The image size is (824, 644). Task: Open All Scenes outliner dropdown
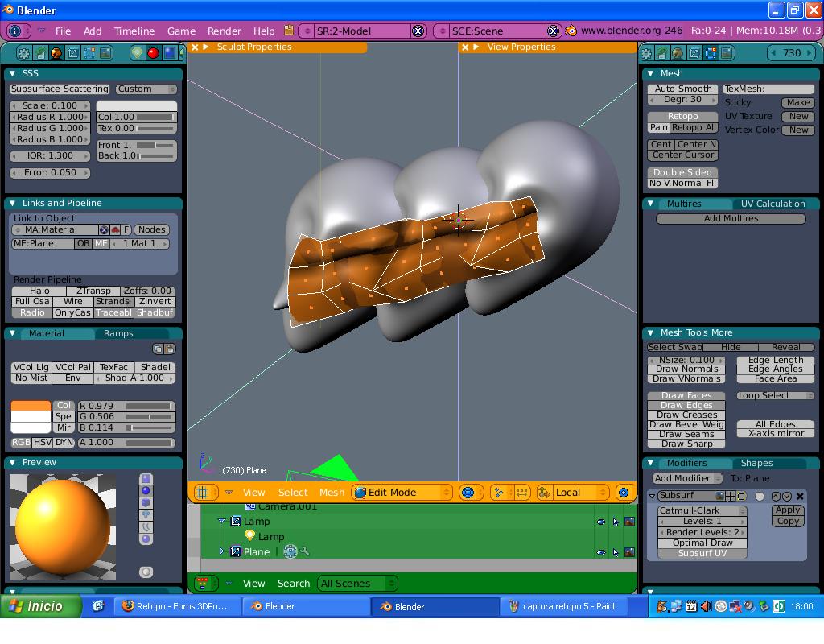(x=357, y=584)
